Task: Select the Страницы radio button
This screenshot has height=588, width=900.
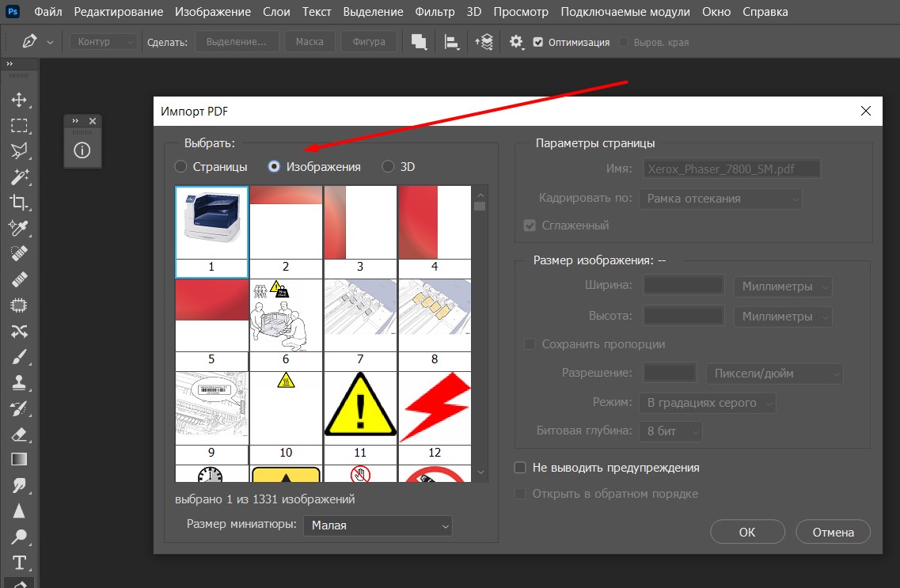Action: pos(181,167)
